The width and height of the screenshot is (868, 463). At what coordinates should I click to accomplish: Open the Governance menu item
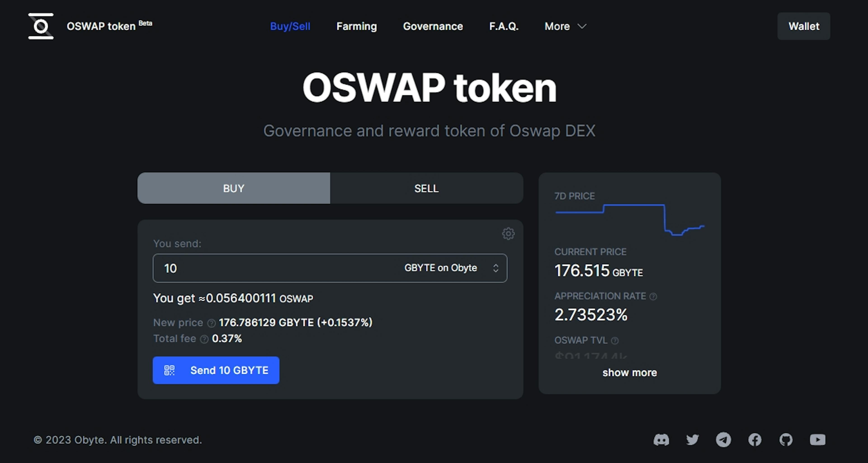point(433,26)
